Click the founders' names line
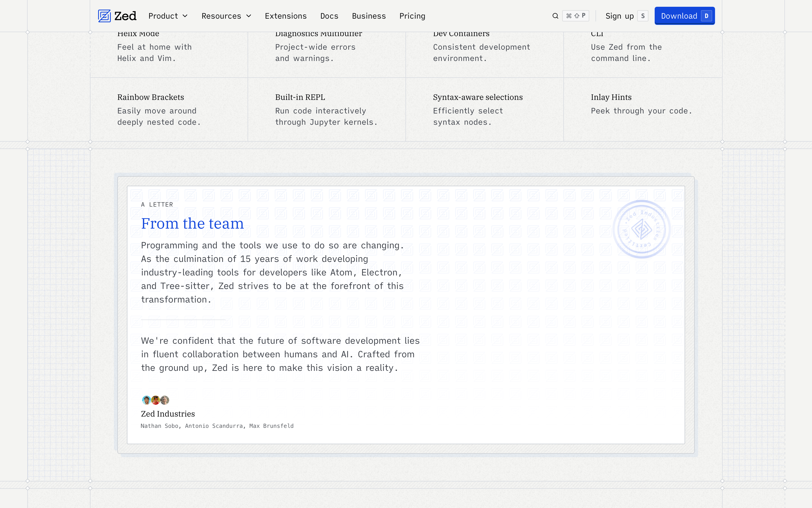Image resolution: width=812 pixels, height=508 pixels. pyautogui.click(x=217, y=426)
